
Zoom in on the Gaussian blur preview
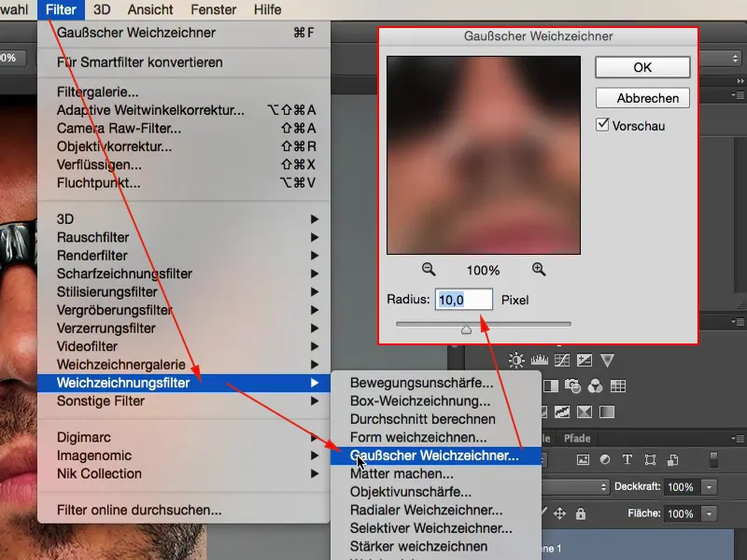pyautogui.click(x=539, y=270)
